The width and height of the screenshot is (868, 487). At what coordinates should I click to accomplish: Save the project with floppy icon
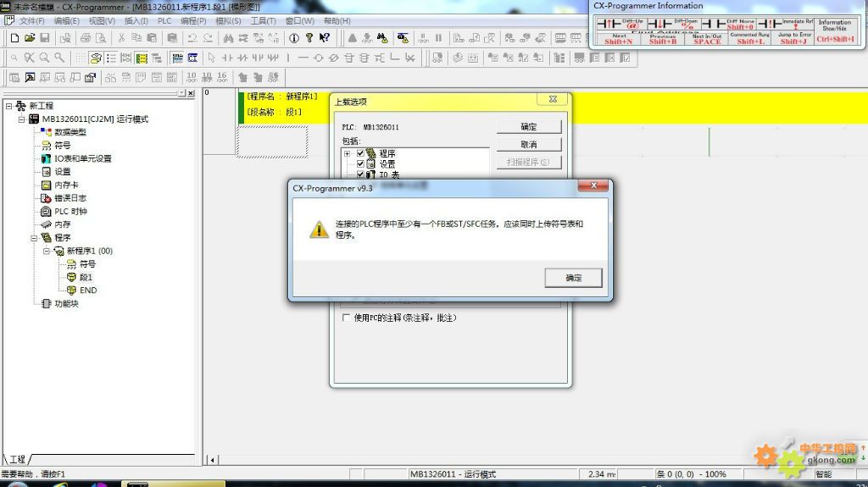[45, 37]
